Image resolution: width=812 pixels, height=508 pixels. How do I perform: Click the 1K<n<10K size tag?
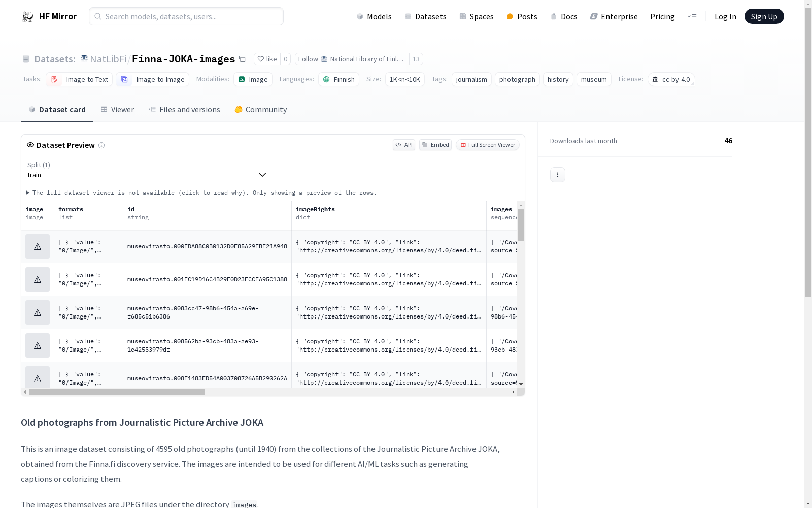[404, 79]
